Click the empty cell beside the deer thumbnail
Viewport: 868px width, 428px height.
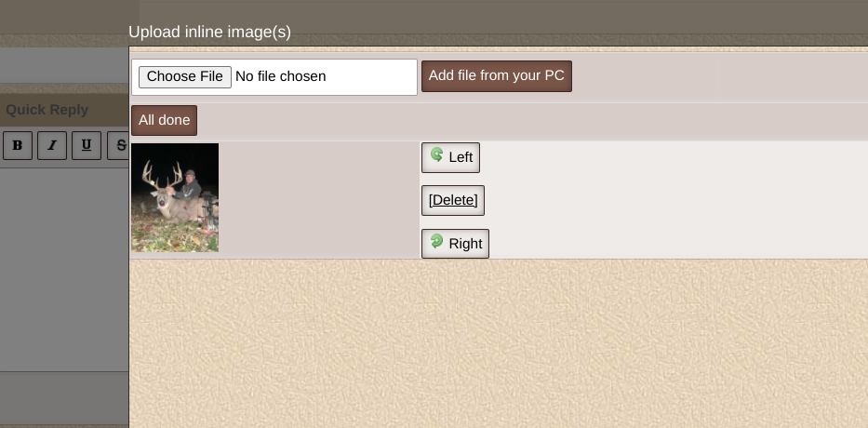(x=318, y=199)
